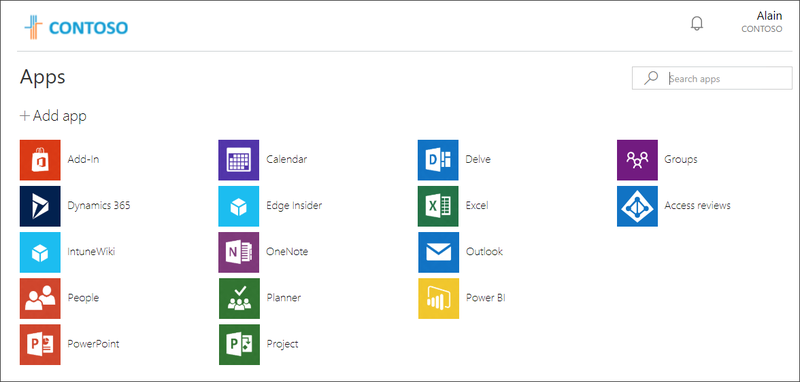Click the Power BI label

coord(485,297)
